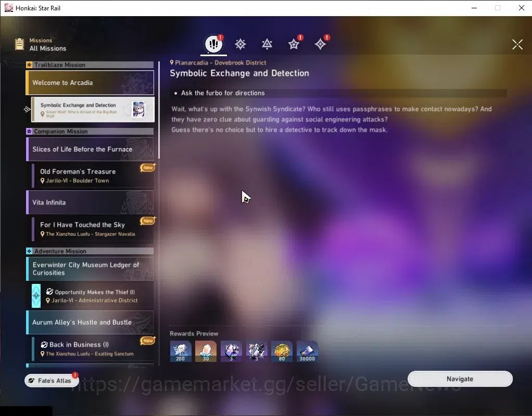View the 30000 credits reward icon
The image size is (532, 416).
pyautogui.click(x=307, y=351)
